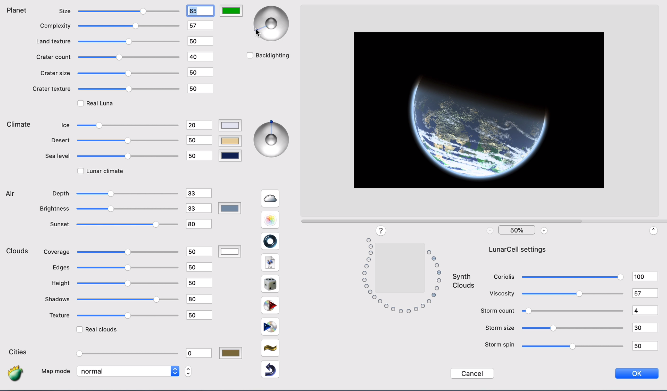Focus the Clouds Edges value field
The image size is (667, 391).
(x=200, y=267)
